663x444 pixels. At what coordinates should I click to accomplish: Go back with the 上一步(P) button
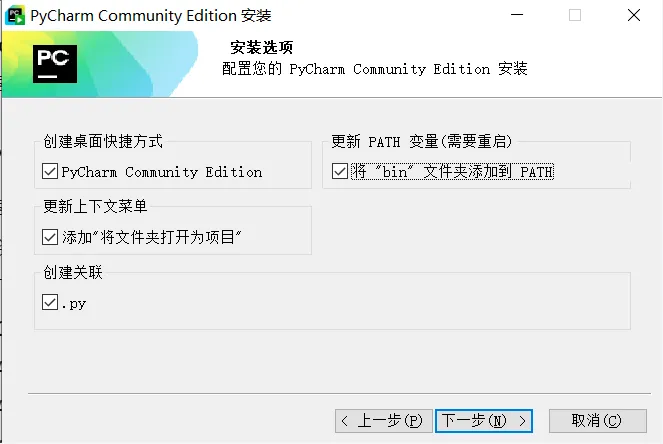pos(384,421)
